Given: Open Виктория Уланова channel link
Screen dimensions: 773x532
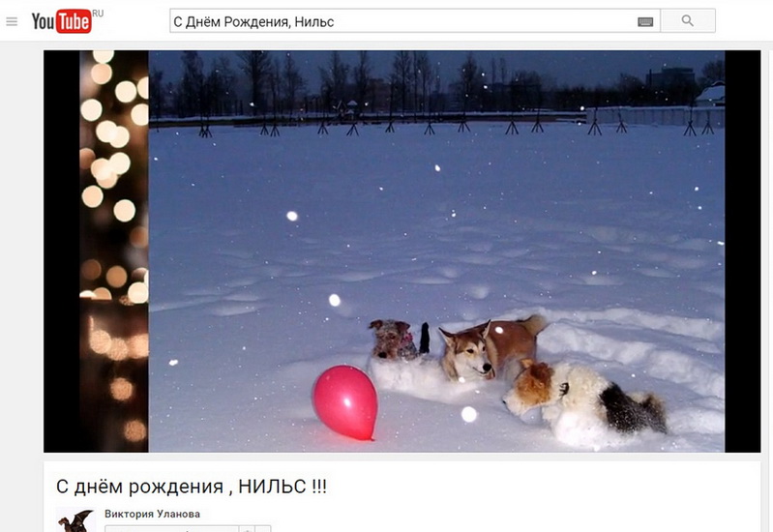Looking at the screenshot, I should tap(152, 514).
